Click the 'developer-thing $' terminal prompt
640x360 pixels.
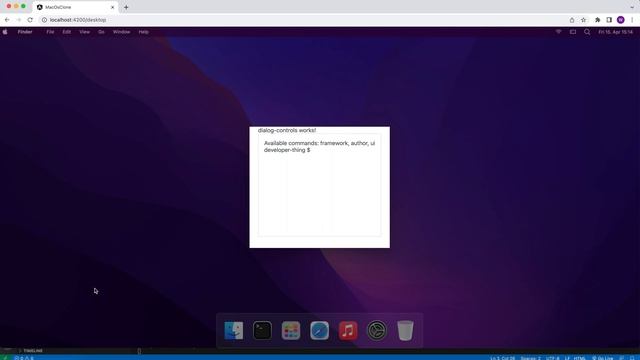click(287, 150)
